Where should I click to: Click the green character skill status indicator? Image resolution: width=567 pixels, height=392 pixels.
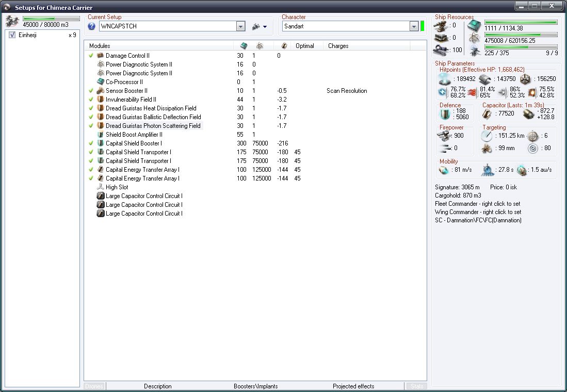tap(422, 26)
